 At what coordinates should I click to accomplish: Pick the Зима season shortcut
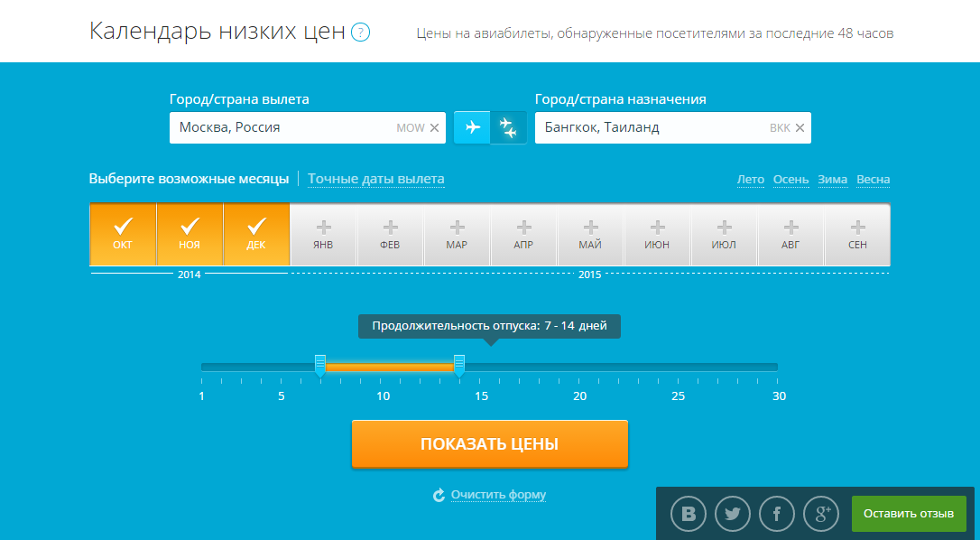[832, 179]
